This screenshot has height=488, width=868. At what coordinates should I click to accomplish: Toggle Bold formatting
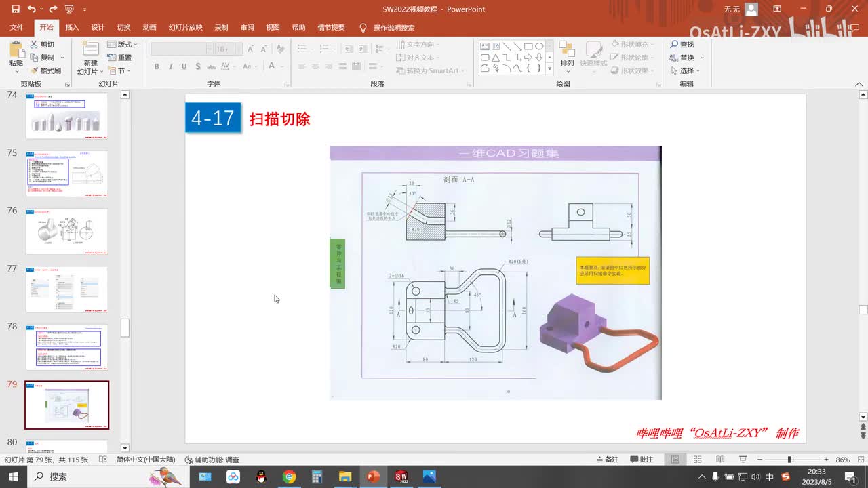tap(157, 66)
